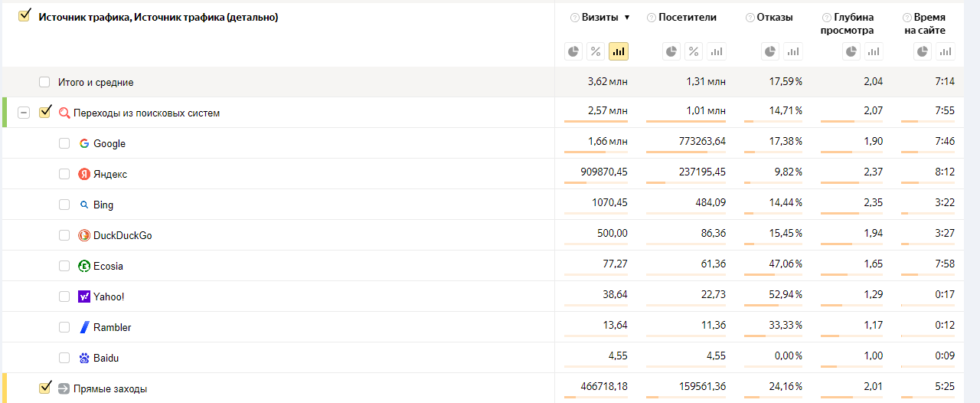The height and width of the screenshot is (403, 980).
Task: Open the DuckDuckGo source row
Action: [122, 235]
